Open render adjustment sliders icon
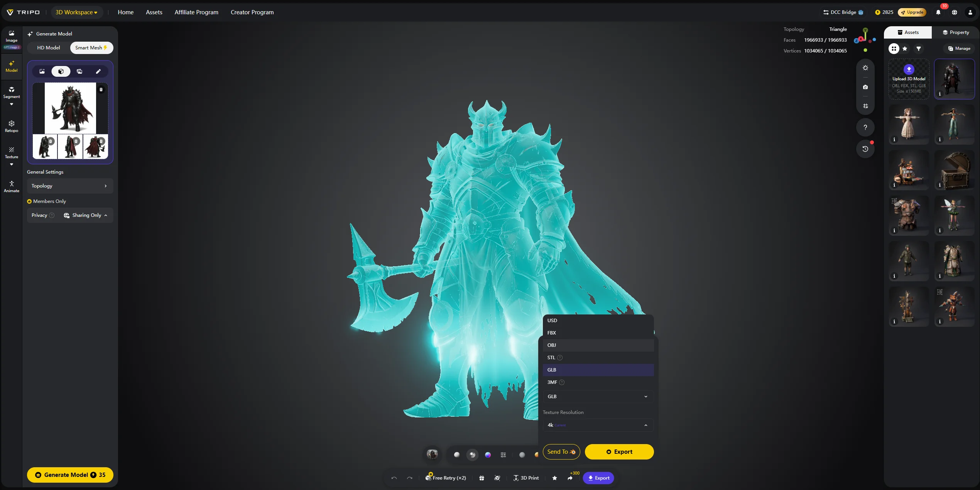 click(x=503, y=455)
